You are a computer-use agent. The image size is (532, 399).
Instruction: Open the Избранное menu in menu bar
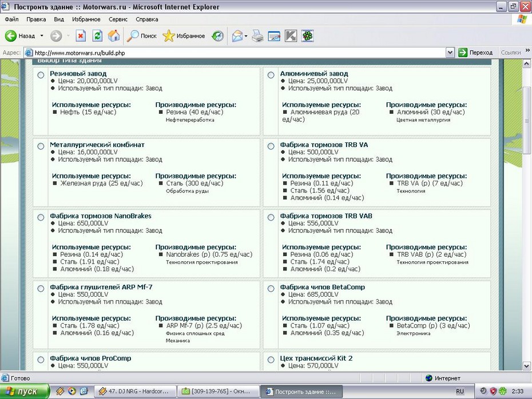click(86, 19)
